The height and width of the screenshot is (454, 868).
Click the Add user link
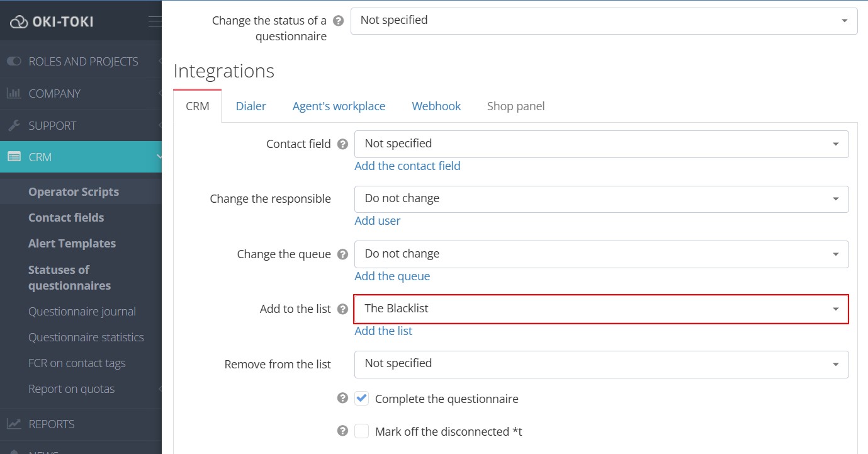pyautogui.click(x=378, y=220)
